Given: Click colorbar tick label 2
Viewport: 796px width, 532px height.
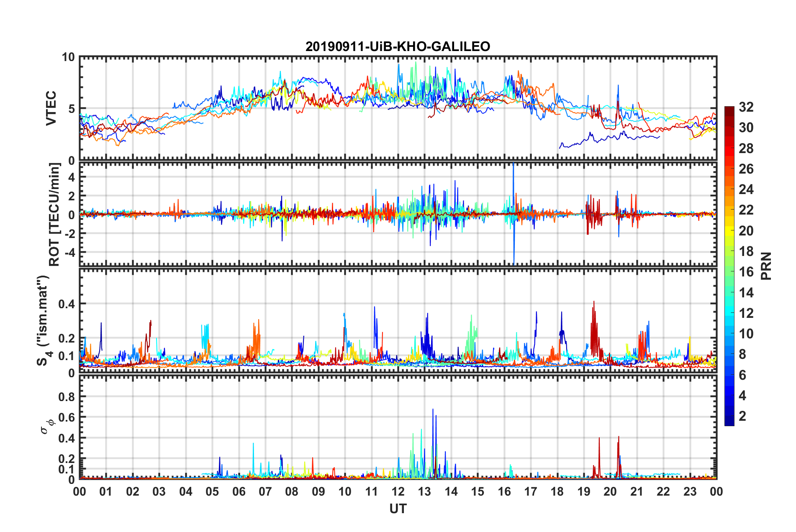Looking at the screenshot, I should (x=742, y=416).
